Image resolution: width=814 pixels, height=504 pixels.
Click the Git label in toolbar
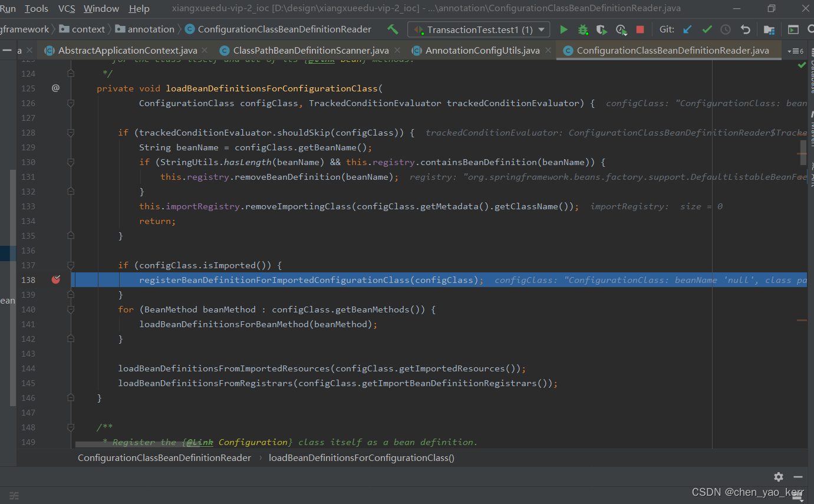coord(667,29)
